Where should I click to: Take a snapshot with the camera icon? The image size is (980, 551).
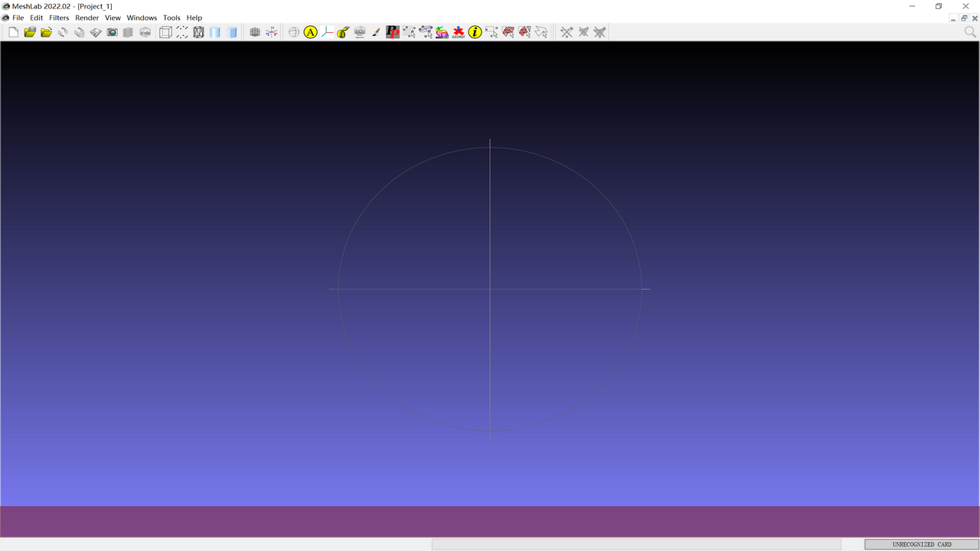point(113,32)
